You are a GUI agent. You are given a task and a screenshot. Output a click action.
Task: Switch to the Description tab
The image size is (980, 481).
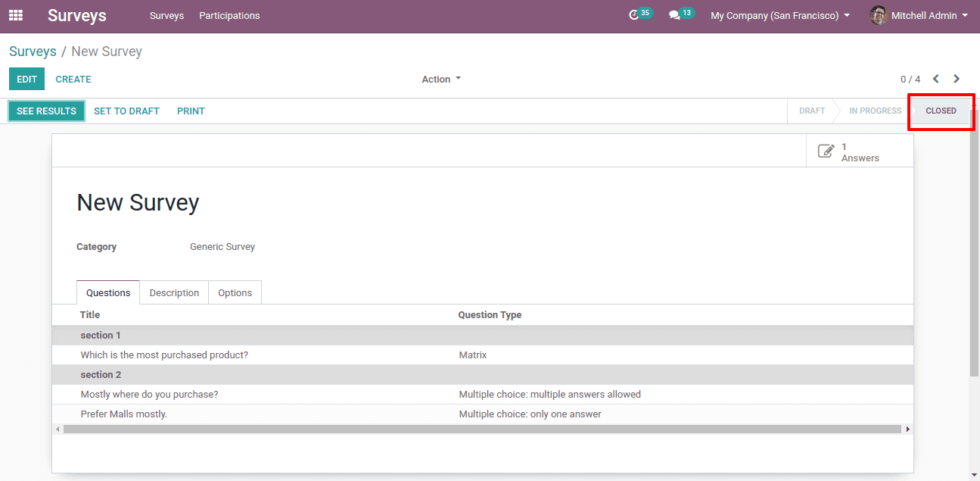point(174,292)
